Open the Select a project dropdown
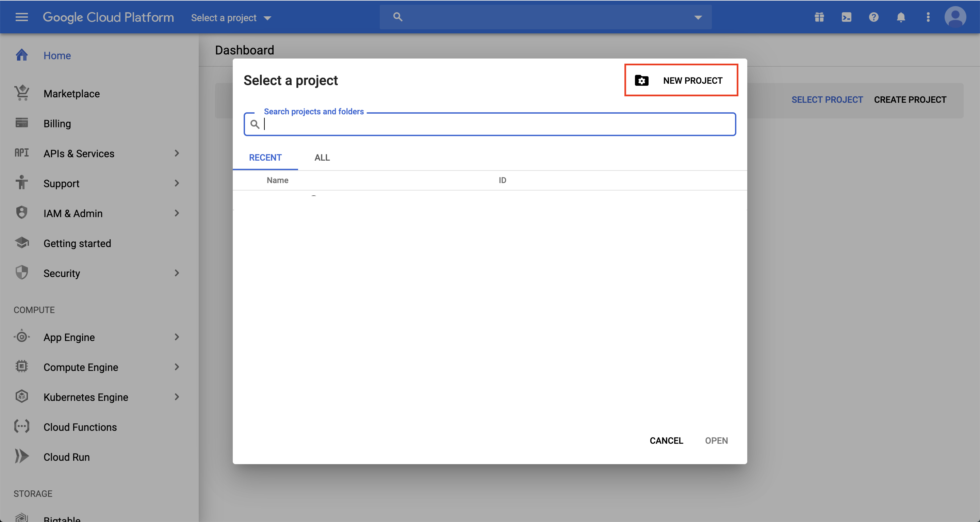The height and width of the screenshot is (522, 980). (x=231, y=18)
